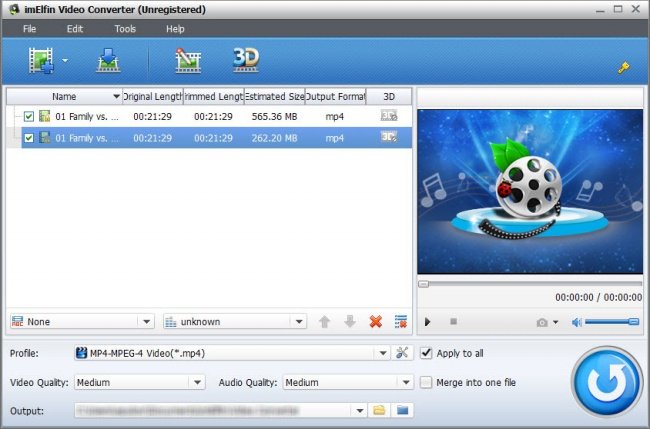Move selected item down with arrow icon
650x429 pixels.
[350, 322]
